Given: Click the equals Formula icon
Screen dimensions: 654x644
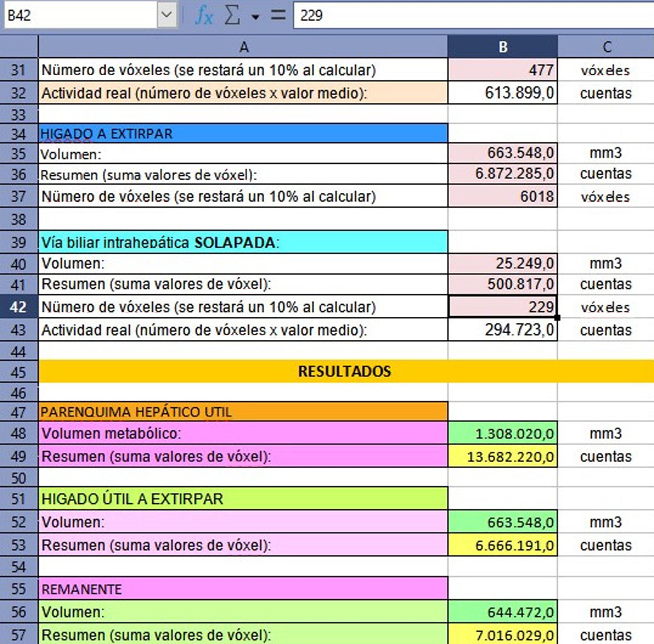Looking at the screenshot, I should 278,15.
